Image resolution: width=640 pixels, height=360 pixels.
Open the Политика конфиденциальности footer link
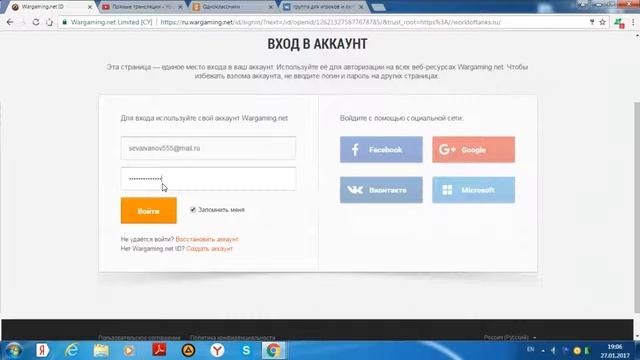[233, 338]
